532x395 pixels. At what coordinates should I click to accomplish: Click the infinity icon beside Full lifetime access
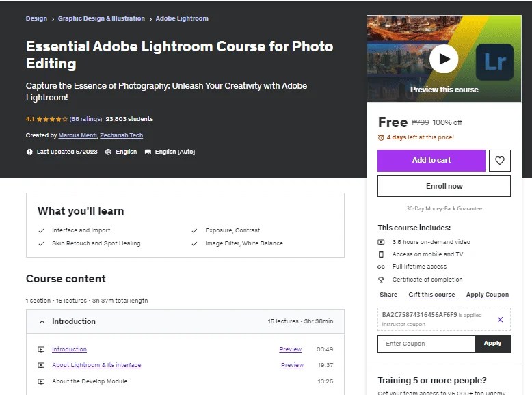tap(381, 267)
